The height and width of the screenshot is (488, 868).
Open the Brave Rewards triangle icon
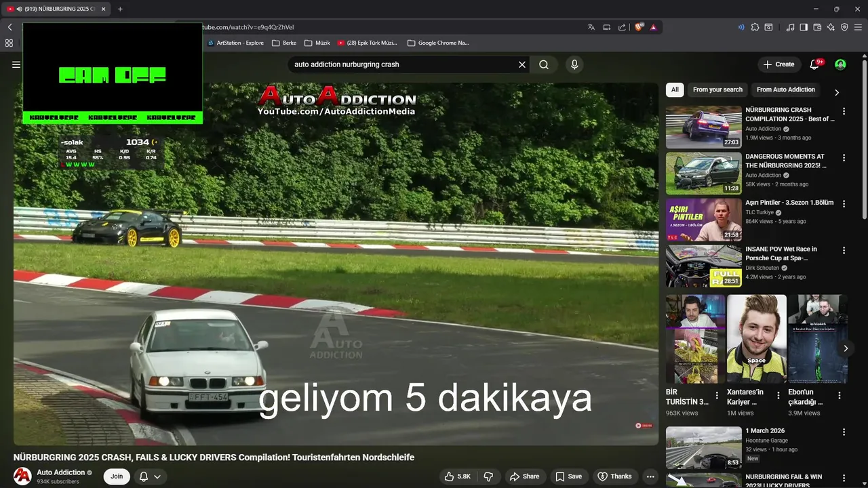(x=653, y=27)
